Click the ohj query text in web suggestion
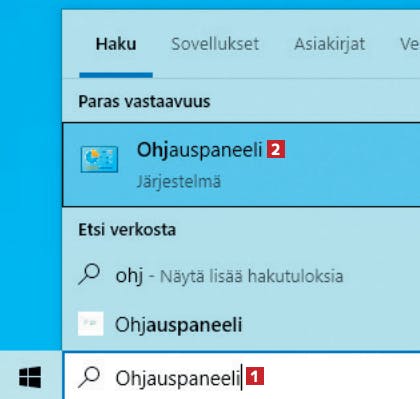The height and width of the screenshot is (399, 420). pos(129,277)
